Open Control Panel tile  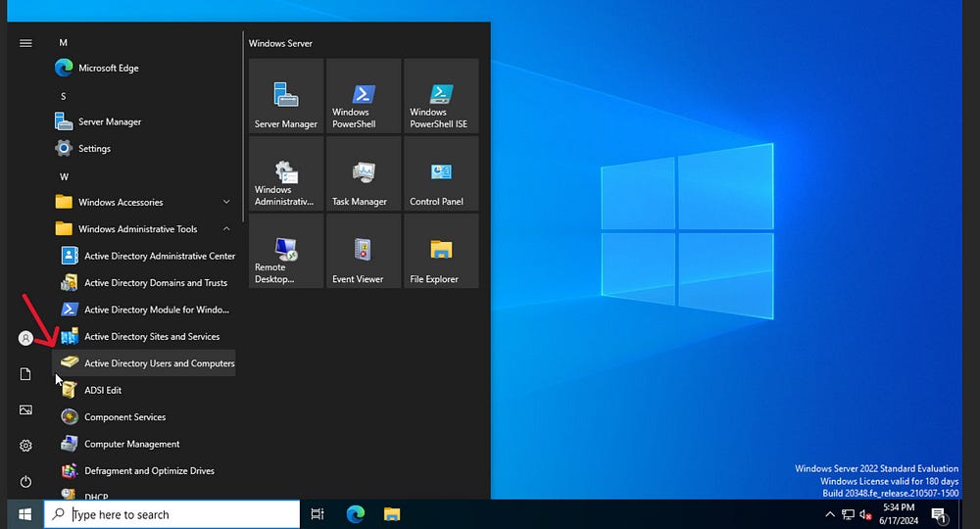[x=441, y=173]
